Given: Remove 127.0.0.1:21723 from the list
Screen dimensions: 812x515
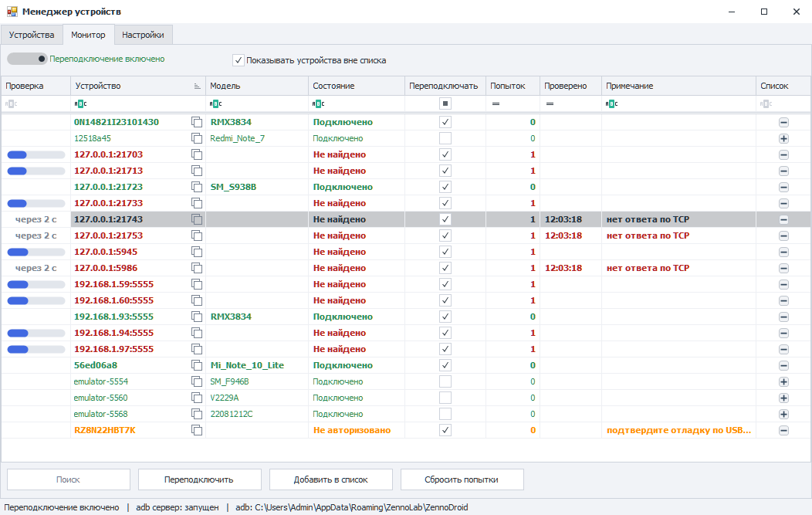Looking at the screenshot, I should [783, 187].
